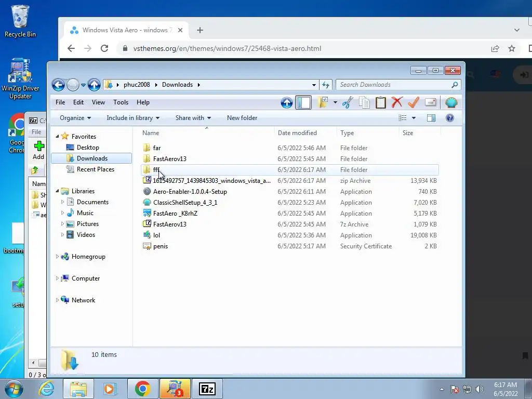Click phuc2008 in the address breadcrumb
Screen dimensions: 532x399
point(137,85)
